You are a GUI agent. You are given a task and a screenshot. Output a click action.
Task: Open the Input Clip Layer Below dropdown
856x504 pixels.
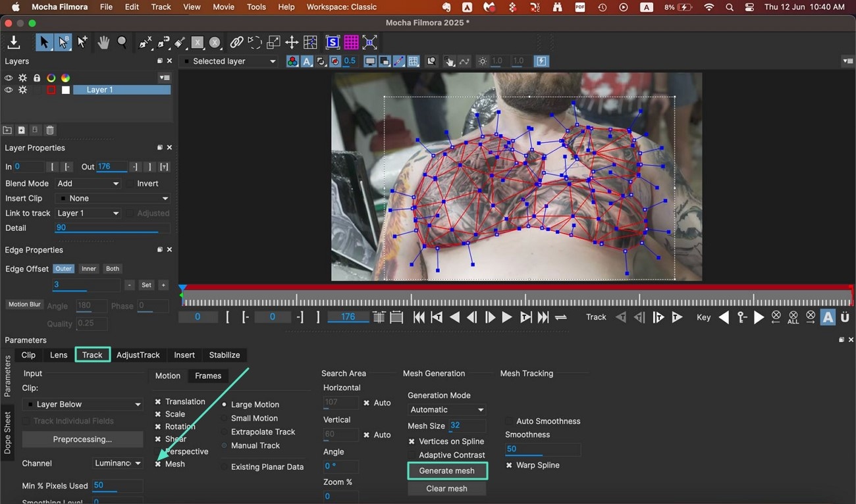pos(82,404)
